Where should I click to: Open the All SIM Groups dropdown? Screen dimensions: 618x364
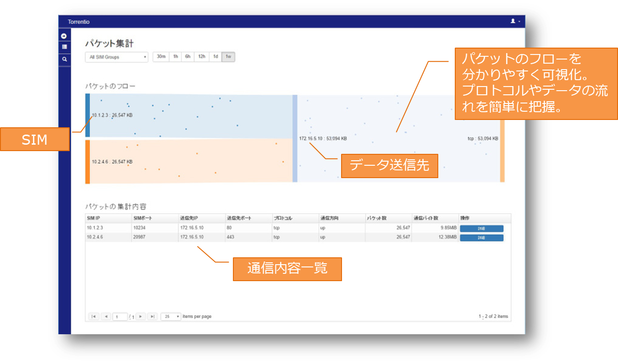[116, 57]
